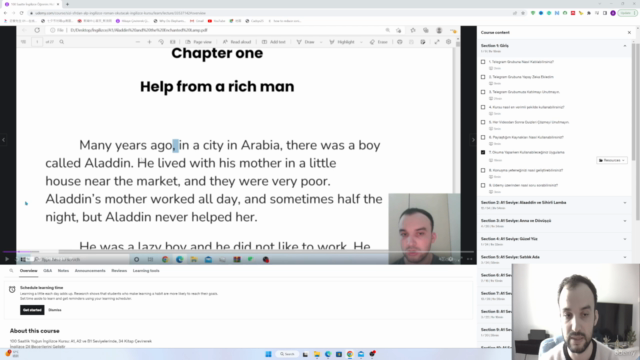Open the Announcements tab
640x360 pixels.
(90, 271)
